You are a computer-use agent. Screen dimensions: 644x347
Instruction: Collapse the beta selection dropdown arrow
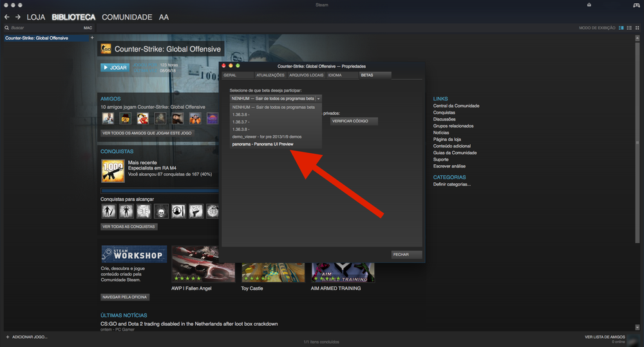[318, 98]
